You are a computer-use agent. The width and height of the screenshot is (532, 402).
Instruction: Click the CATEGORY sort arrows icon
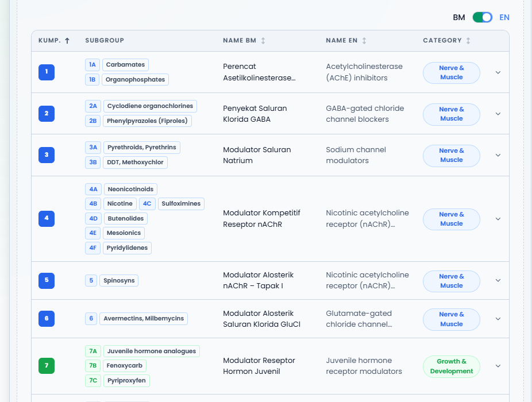[x=468, y=41]
